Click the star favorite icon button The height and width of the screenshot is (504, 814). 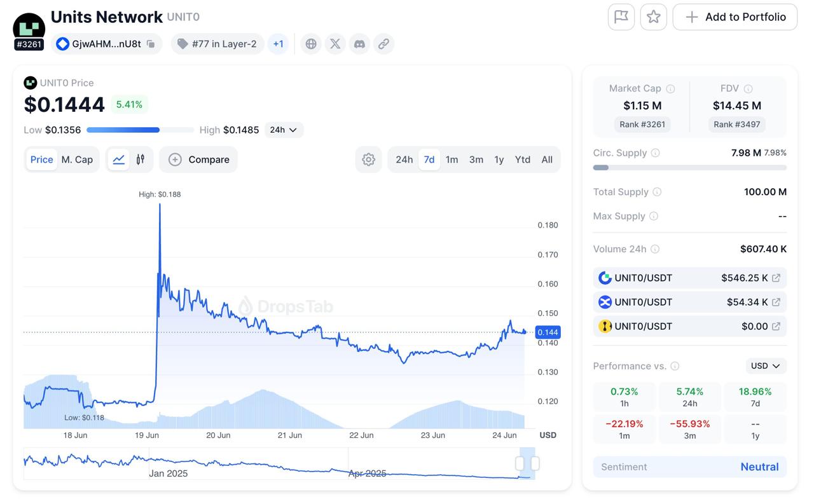654,17
